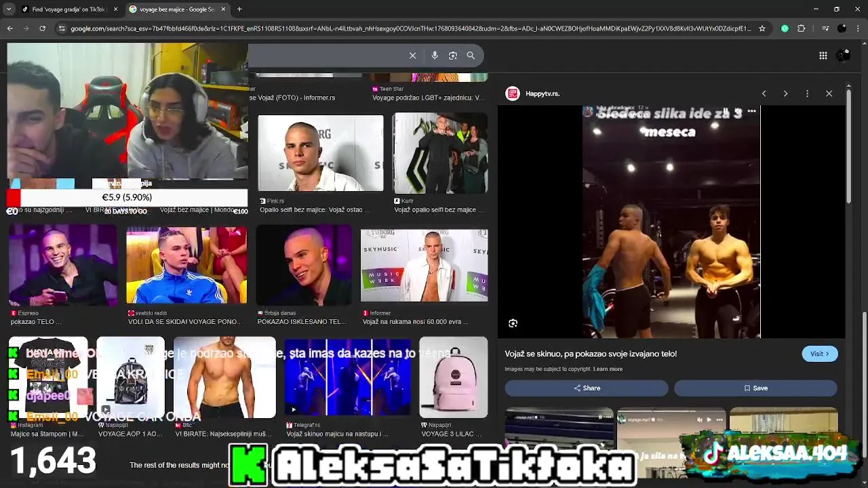Go back to the previous page
This screenshot has height=488, width=868.
click(9, 28)
